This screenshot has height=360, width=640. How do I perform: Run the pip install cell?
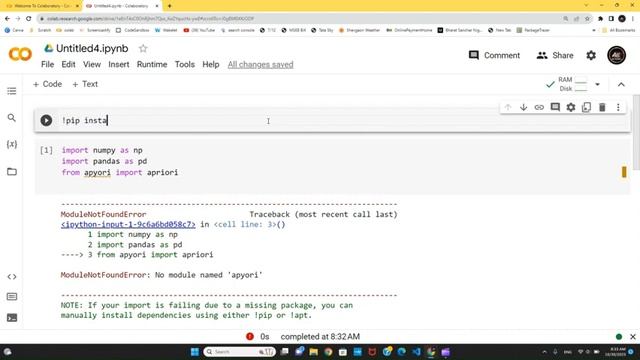click(46, 120)
